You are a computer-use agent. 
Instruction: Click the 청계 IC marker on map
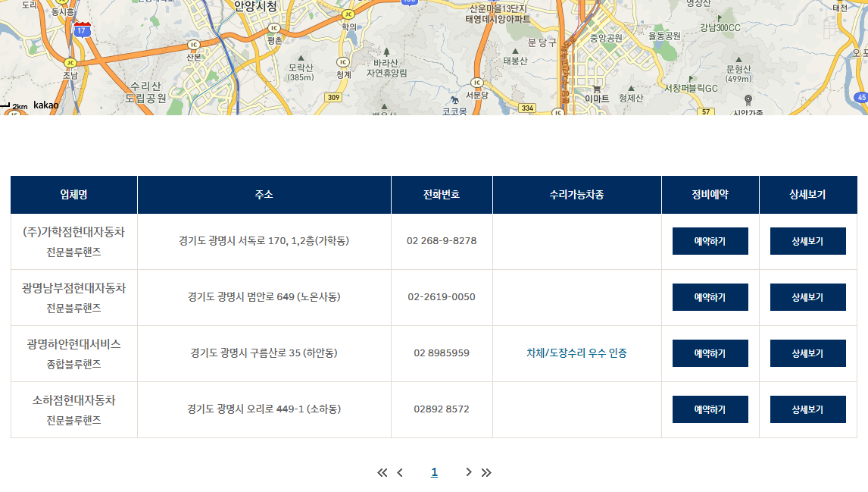(343, 62)
